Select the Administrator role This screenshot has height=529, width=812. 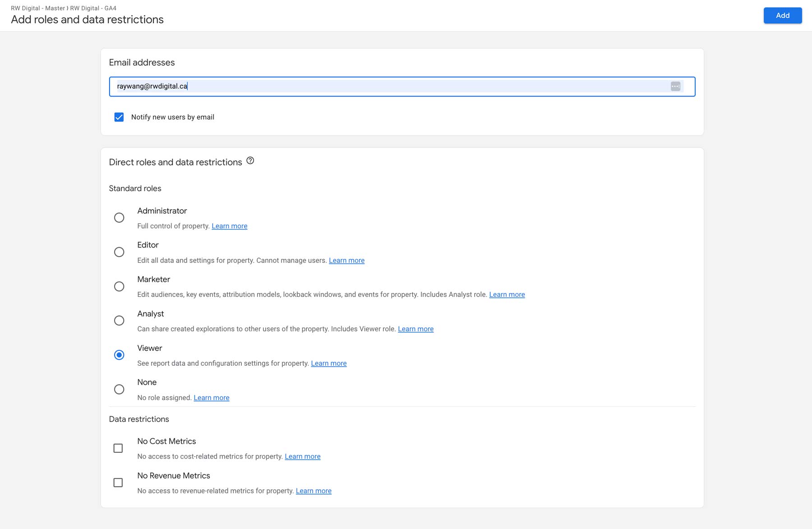click(x=119, y=218)
